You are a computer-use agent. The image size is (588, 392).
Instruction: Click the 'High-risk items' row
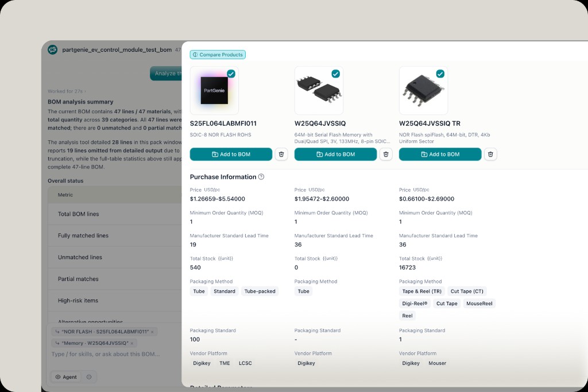tap(115, 301)
